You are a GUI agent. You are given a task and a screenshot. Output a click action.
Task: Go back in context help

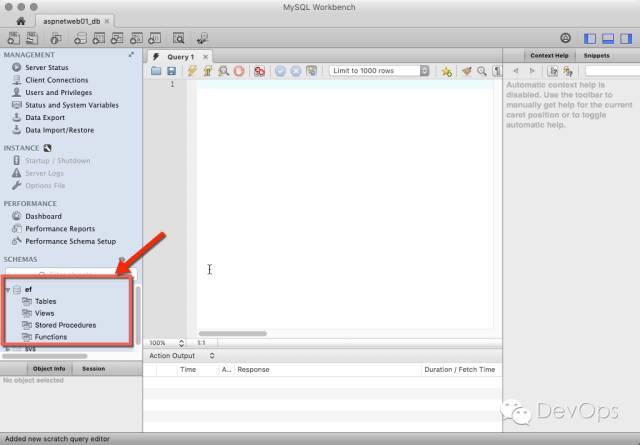click(x=516, y=71)
